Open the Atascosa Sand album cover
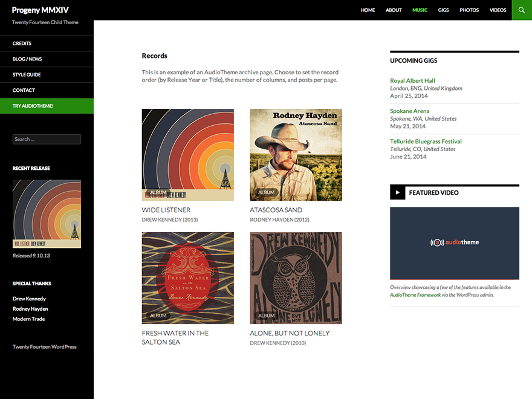The width and height of the screenshot is (532, 399). [x=296, y=155]
